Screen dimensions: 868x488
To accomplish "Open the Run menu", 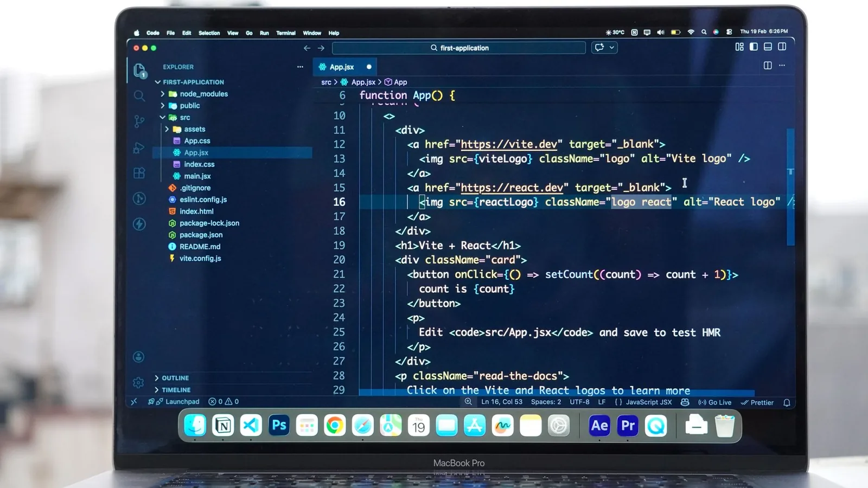I will [264, 33].
